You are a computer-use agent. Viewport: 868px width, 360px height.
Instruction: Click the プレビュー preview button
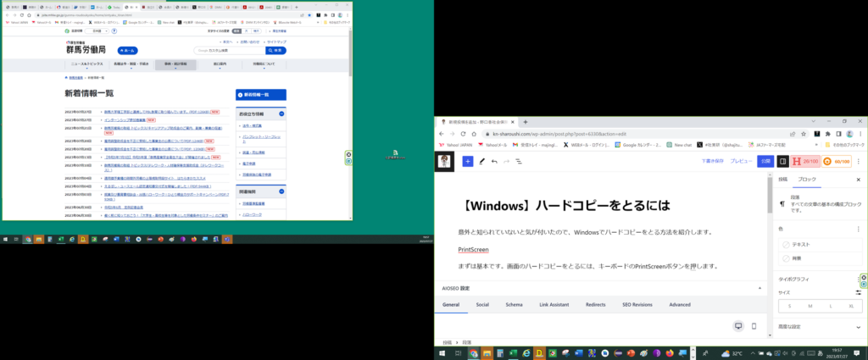pos(741,162)
